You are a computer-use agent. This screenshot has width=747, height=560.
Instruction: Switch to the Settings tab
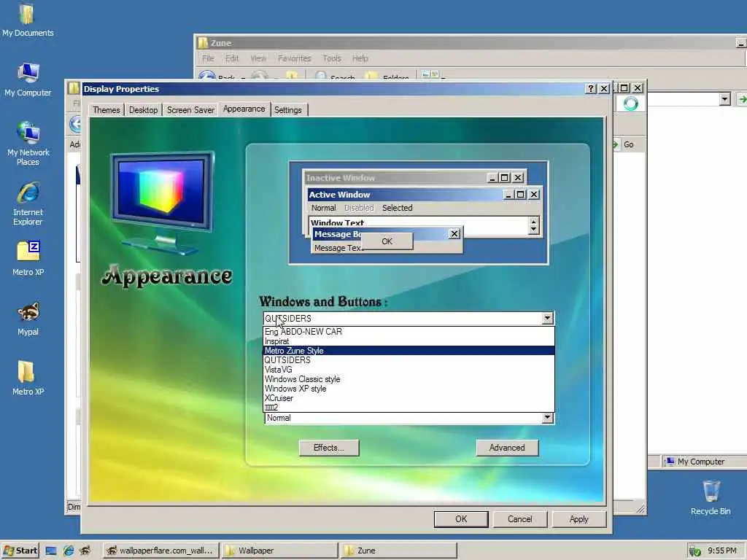pos(287,110)
